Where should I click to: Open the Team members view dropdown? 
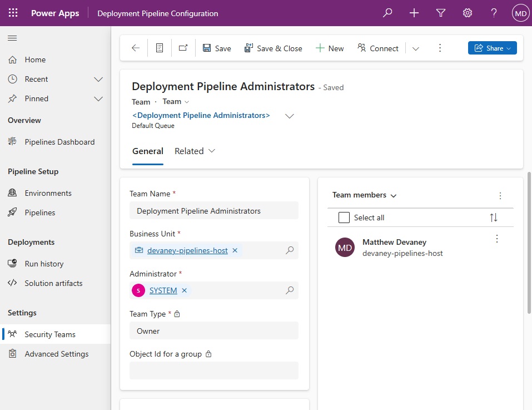[364, 195]
